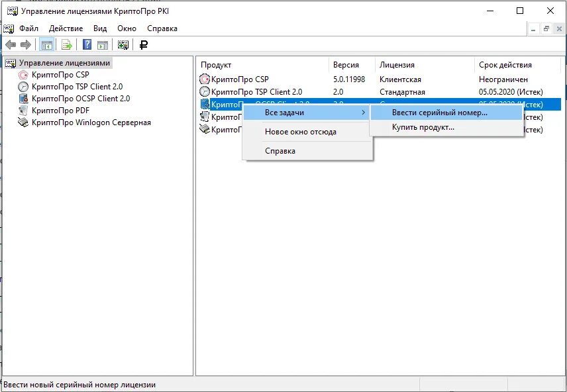Toggle the show/hide console tree icon

point(46,45)
